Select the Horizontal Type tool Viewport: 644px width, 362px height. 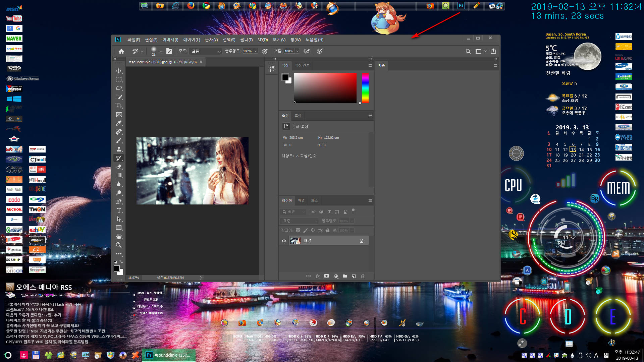119,210
